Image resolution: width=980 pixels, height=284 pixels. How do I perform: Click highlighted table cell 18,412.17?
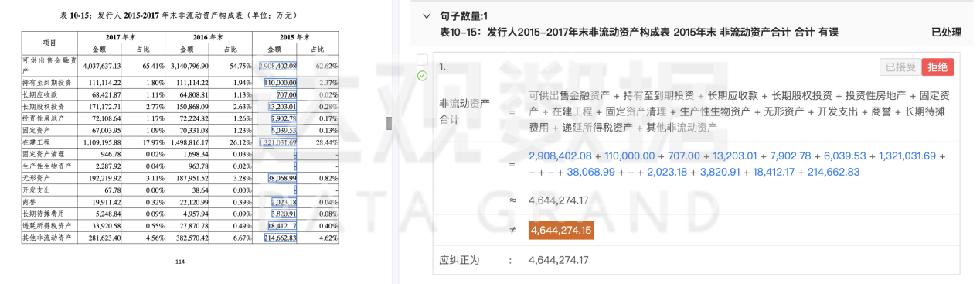coord(283,225)
